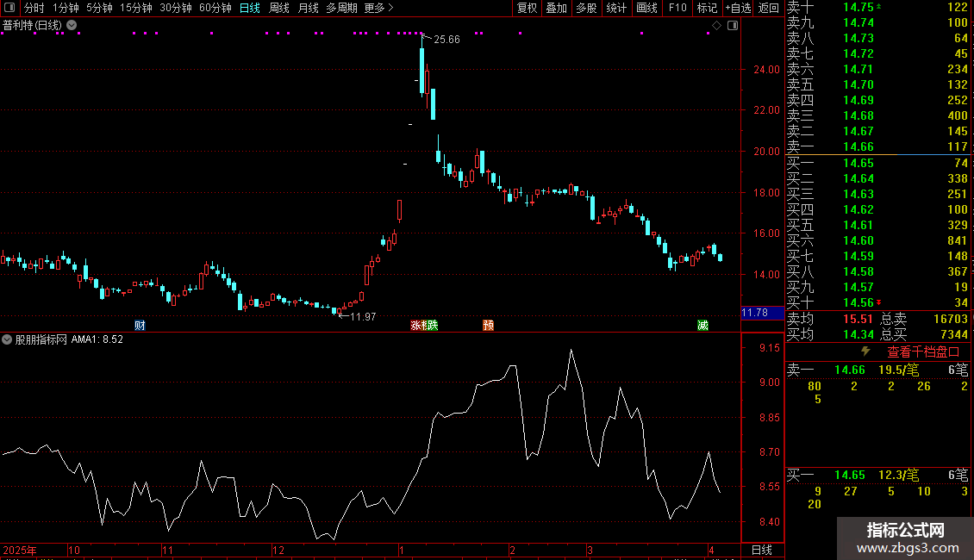Switch to the 60分钟 period tab
Image resolution: width=974 pixels, height=560 pixels.
pos(215,8)
